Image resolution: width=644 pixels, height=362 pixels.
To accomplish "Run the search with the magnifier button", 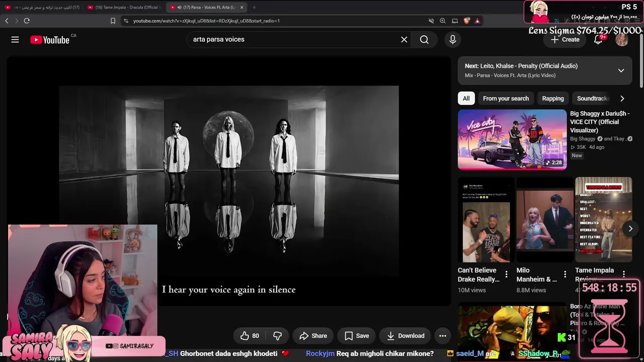I will 424,40.
